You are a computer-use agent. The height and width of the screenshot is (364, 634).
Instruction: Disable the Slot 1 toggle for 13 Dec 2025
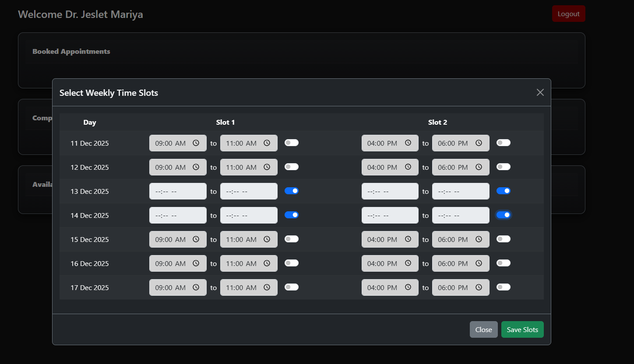tap(292, 191)
